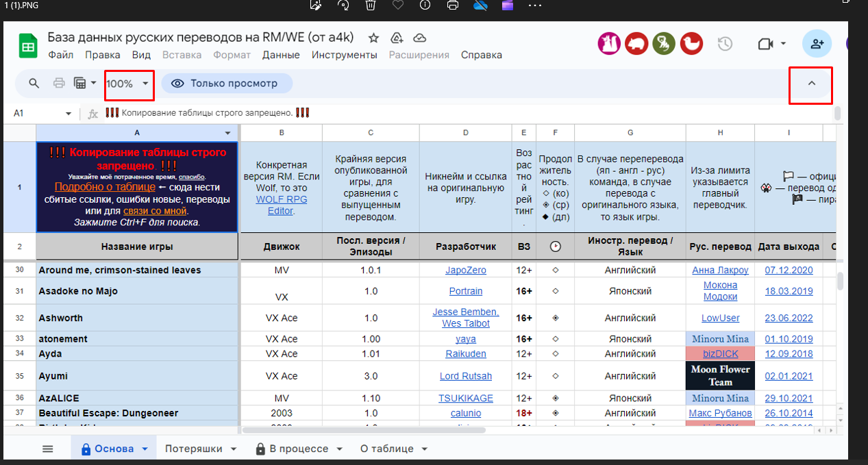Open column A header dropdown arrow

pos(228,133)
